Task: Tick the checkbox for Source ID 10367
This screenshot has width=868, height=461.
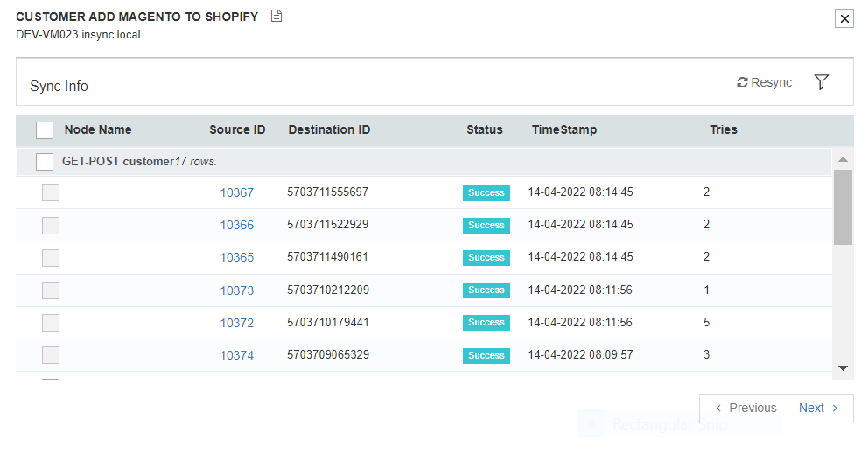Action: (x=51, y=192)
